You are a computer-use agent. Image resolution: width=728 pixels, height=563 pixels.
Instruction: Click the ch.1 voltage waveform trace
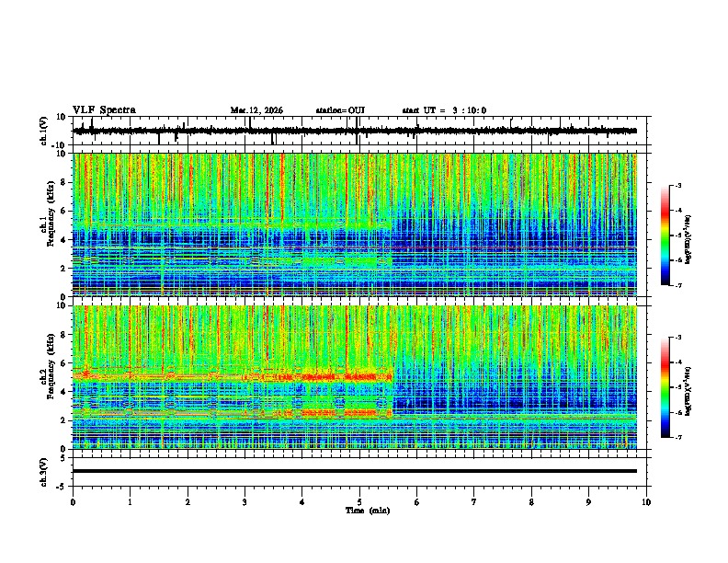(355, 131)
